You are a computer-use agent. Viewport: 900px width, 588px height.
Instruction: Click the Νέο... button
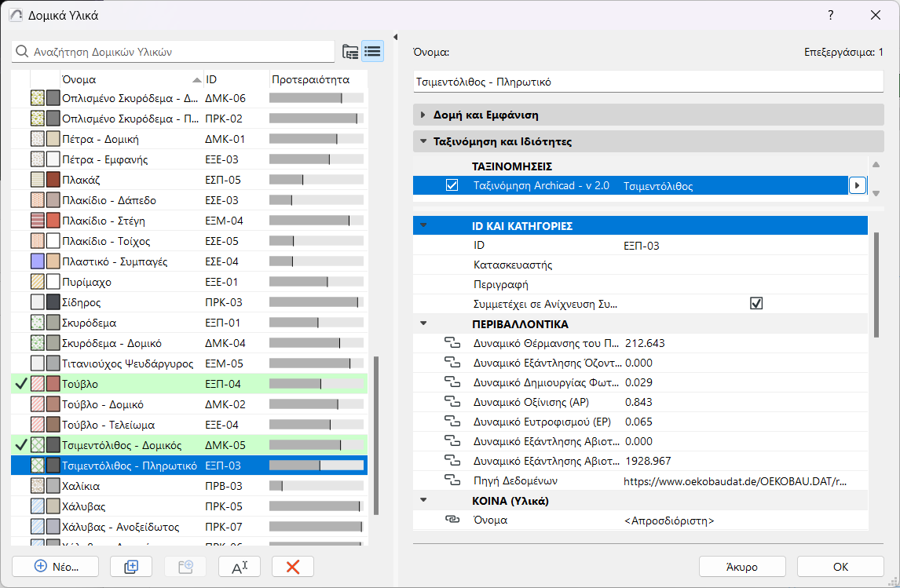55,567
